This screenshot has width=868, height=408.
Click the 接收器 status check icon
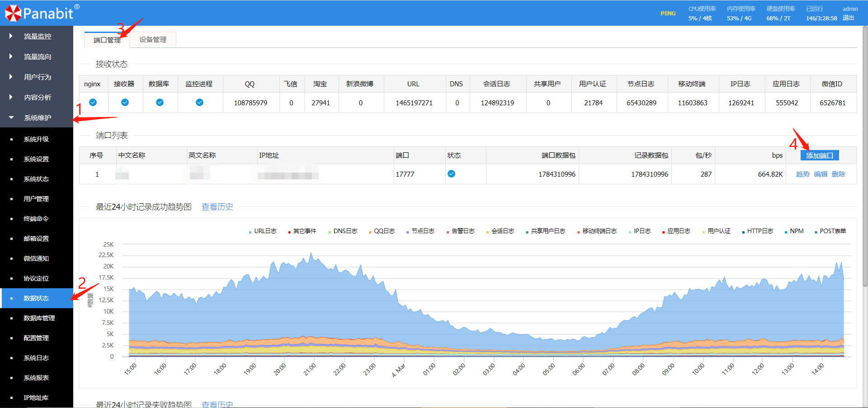(125, 103)
